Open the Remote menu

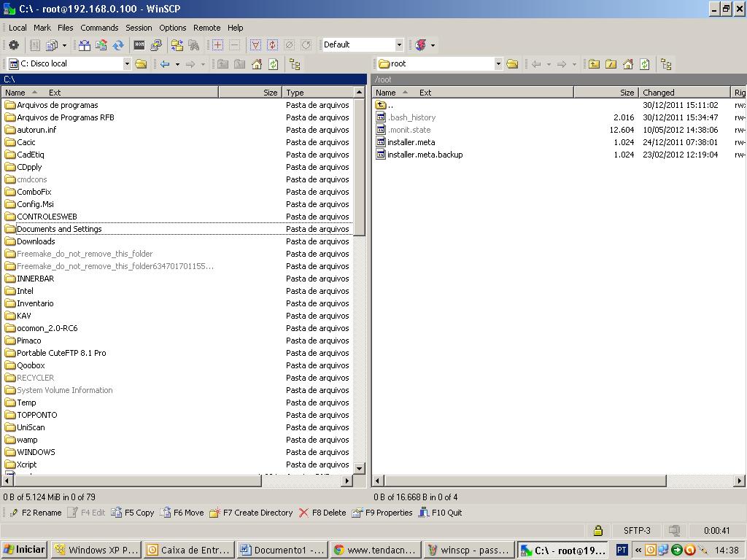206,28
